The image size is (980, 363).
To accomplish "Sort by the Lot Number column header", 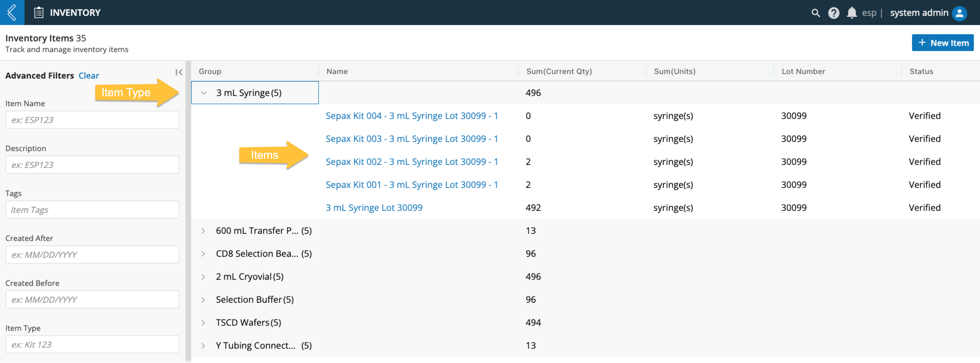I will (x=803, y=71).
